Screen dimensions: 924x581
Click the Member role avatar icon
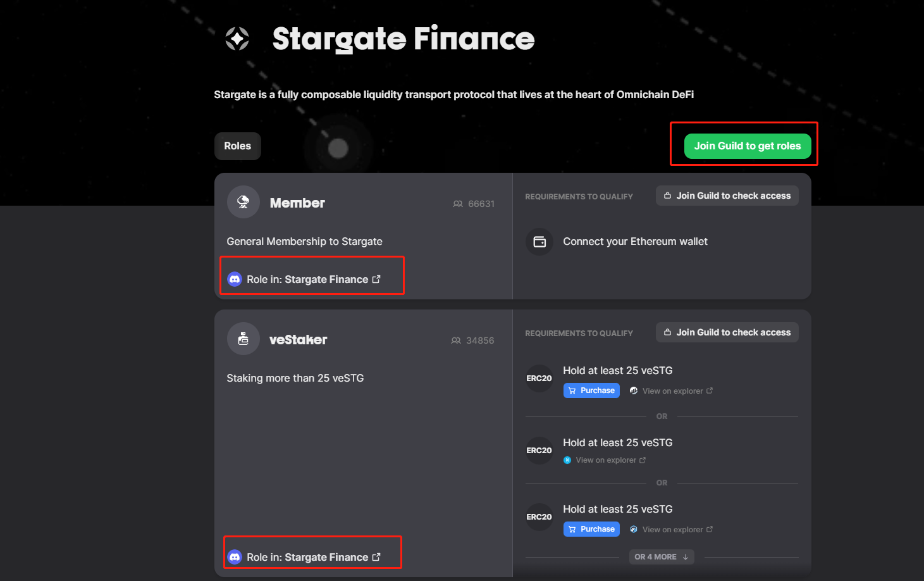point(243,202)
